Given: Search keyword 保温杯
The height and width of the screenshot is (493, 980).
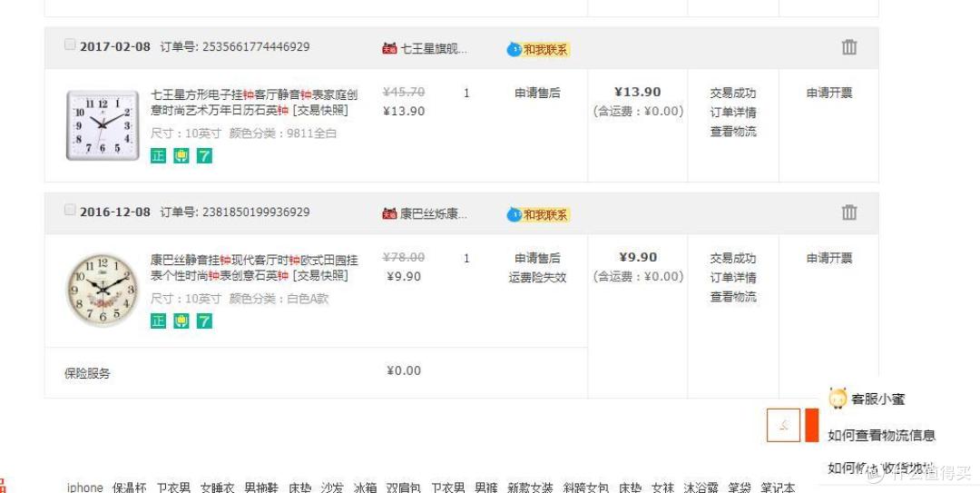Looking at the screenshot, I should click(x=130, y=488).
